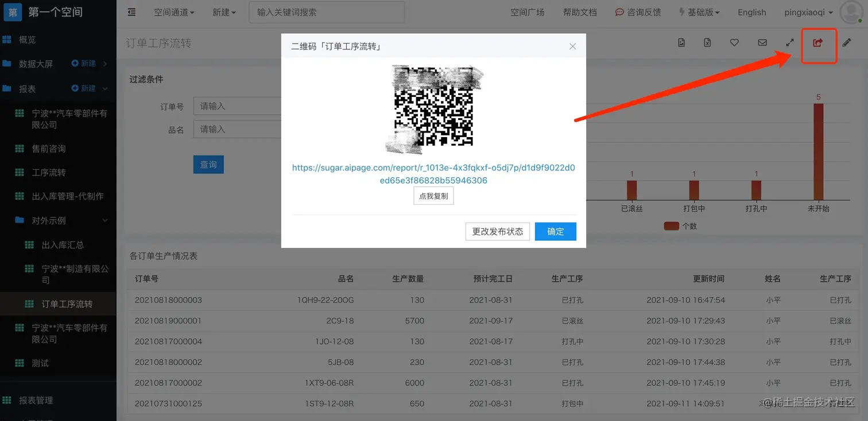Open the pingxiaoqi account dropdown
Viewport: 868px width, 421px height.
[809, 12]
